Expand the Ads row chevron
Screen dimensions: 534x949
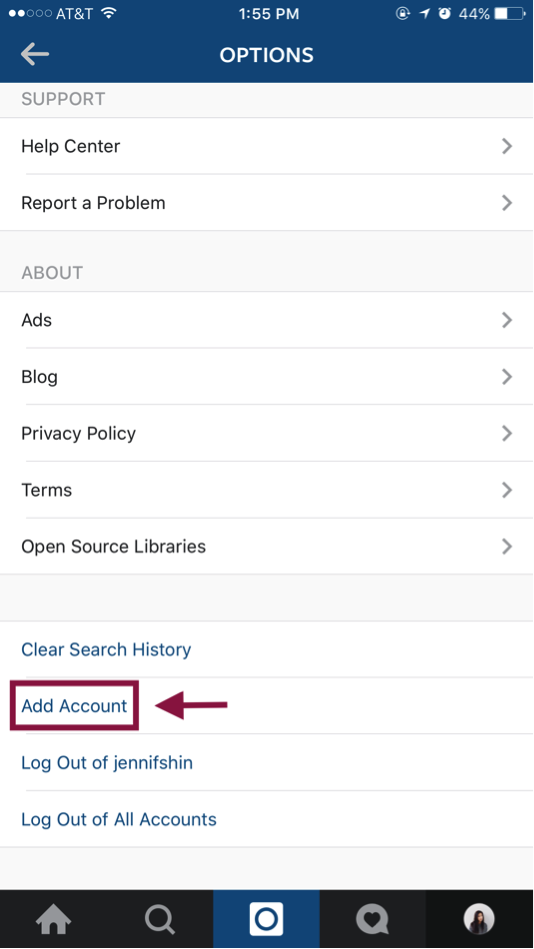(x=507, y=320)
